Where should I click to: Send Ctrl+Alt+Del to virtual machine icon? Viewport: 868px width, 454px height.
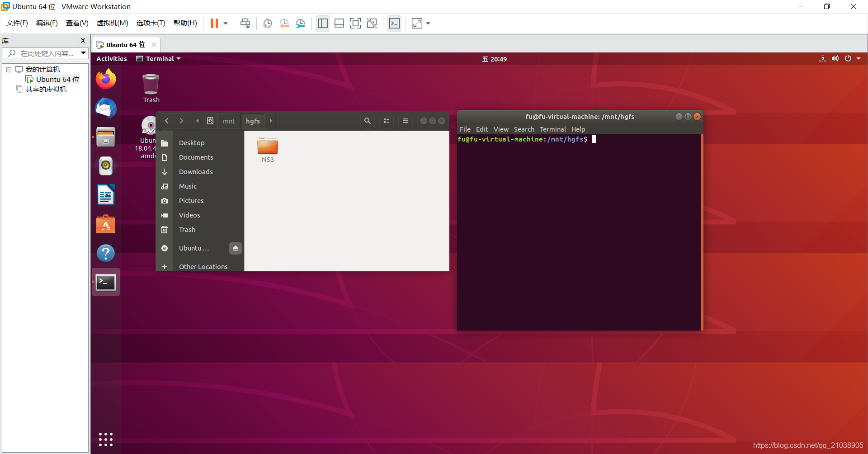[245, 23]
